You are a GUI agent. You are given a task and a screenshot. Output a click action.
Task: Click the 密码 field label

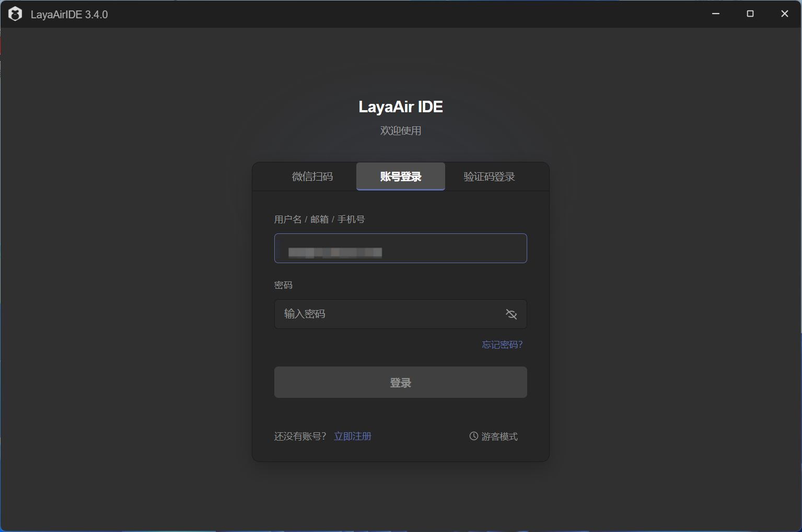[x=283, y=285]
